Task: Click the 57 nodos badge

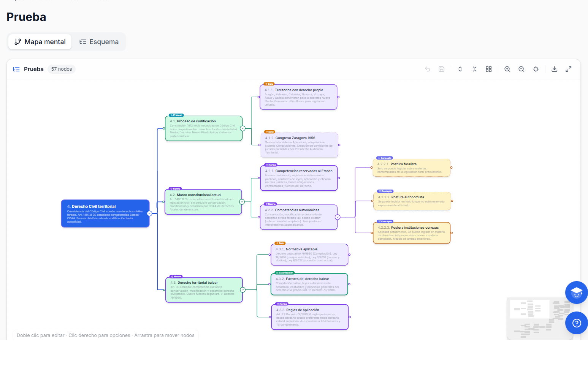Action: coord(61,69)
